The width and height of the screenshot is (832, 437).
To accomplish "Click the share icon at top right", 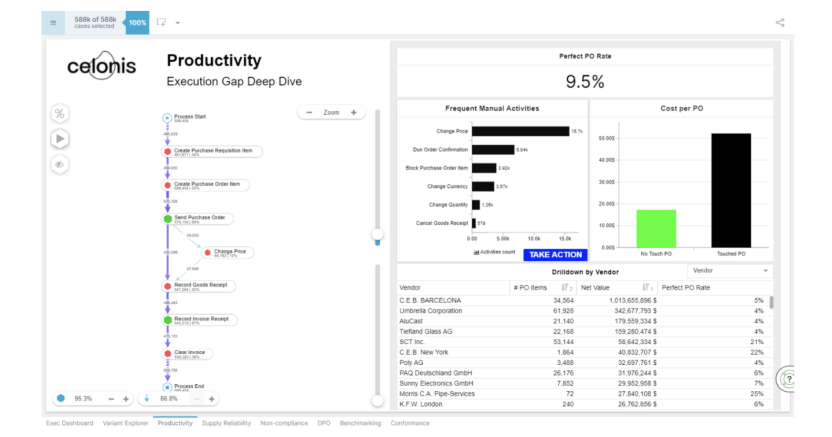I will point(779,22).
